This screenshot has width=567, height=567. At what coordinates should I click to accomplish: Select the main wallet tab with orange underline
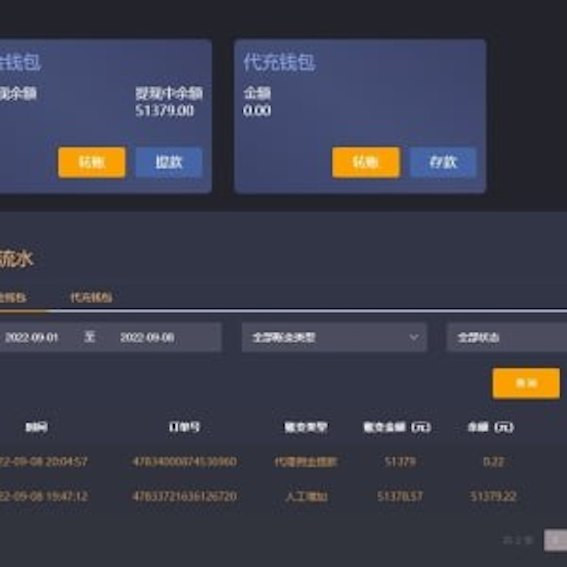coord(13,297)
